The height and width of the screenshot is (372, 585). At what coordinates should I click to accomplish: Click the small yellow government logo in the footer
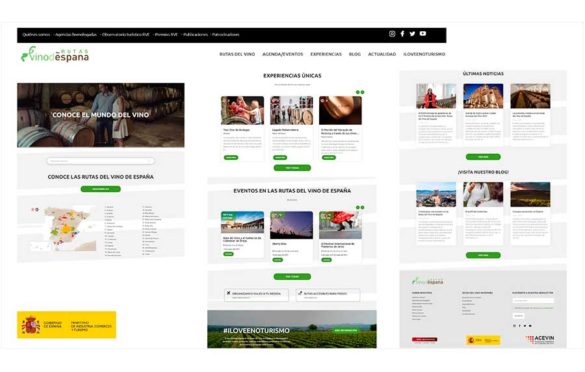[x=483, y=340]
